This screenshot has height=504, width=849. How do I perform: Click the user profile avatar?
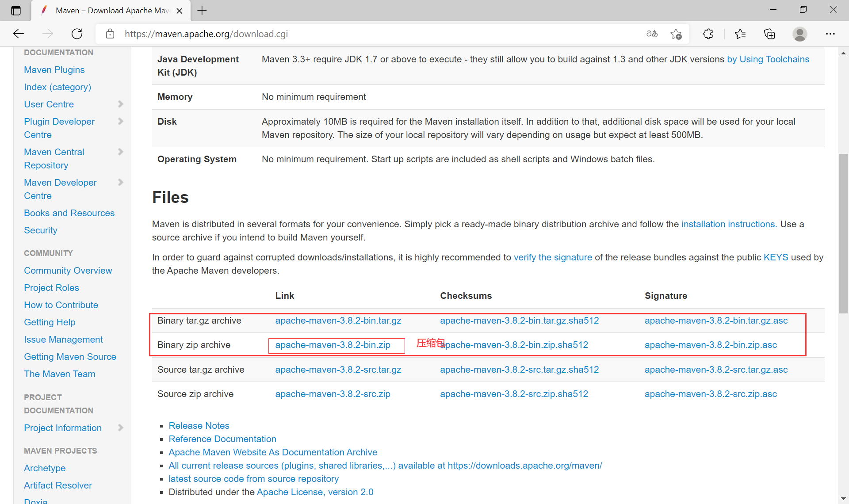point(799,34)
